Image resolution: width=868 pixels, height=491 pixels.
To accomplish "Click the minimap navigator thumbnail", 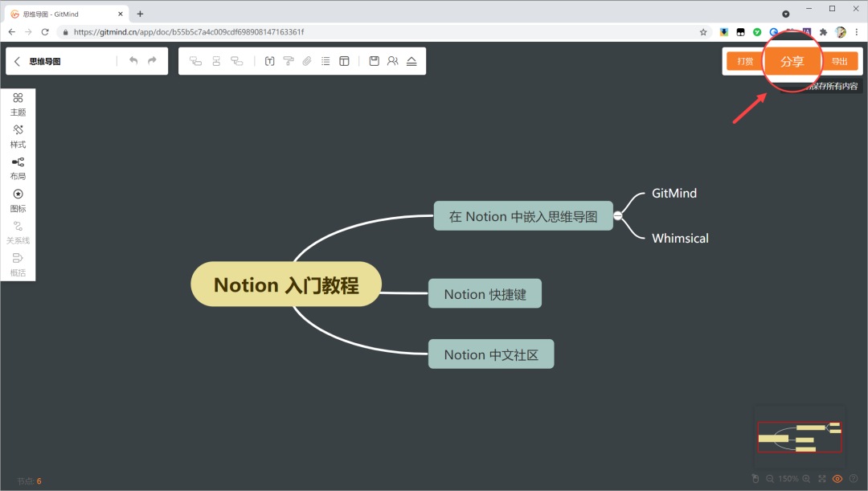I will coord(800,436).
